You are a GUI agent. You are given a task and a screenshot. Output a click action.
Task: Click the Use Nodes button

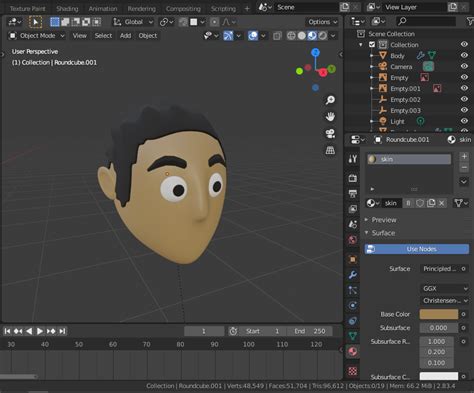tap(417, 249)
